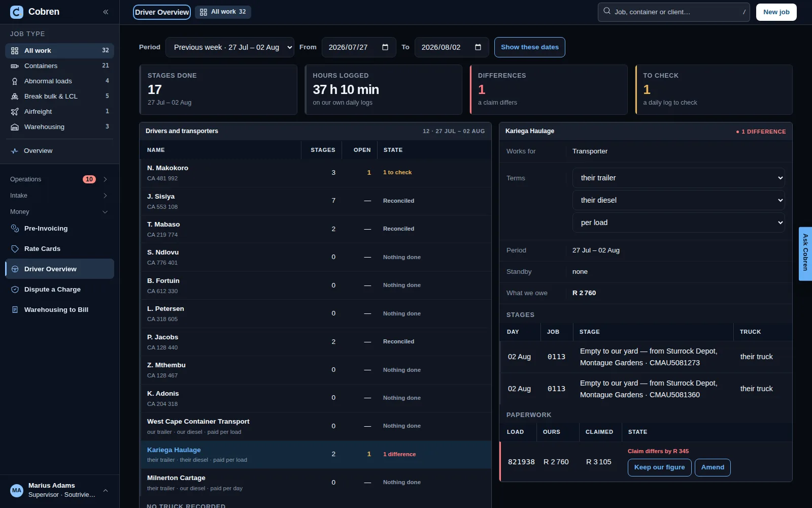Image resolution: width=812 pixels, height=508 pixels.
Task: Open the 'their diesel' terms dropdown
Action: click(x=679, y=200)
